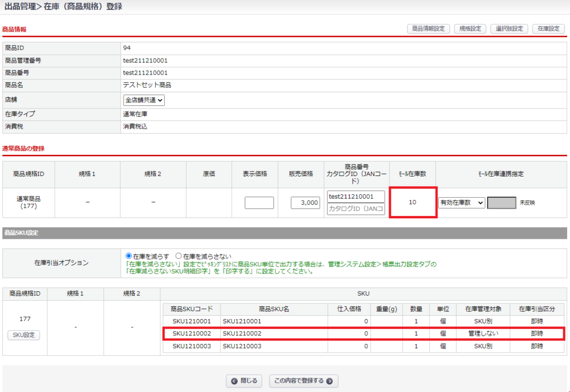Open the 在庫設定 page
The width and height of the screenshot is (570, 392).
pyautogui.click(x=548, y=29)
